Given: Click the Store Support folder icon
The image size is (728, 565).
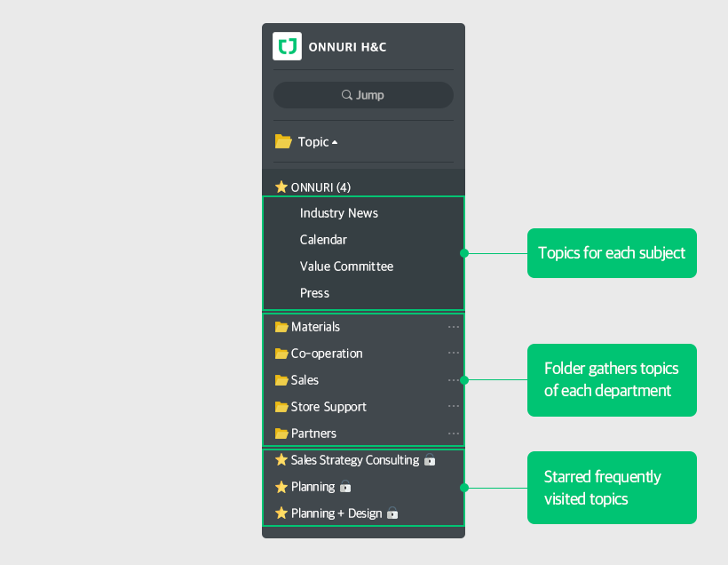Looking at the screenshot, I should coord(281,407).
